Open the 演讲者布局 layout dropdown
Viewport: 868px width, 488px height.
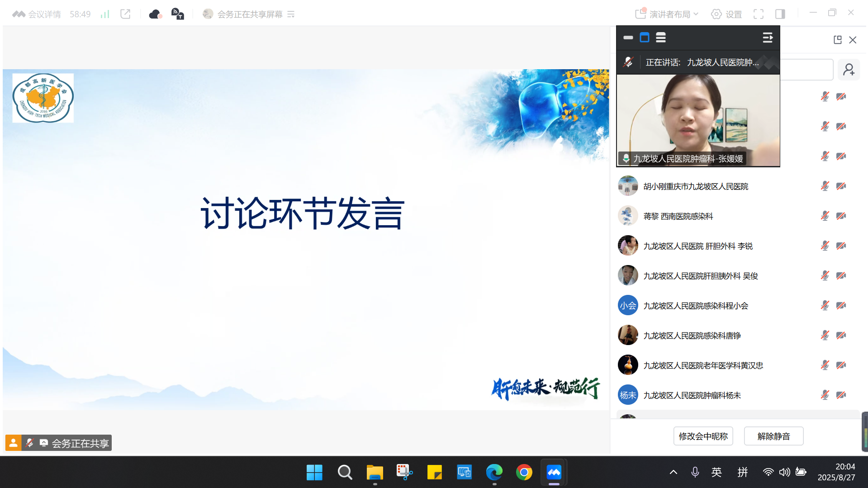tap(665, 14)
